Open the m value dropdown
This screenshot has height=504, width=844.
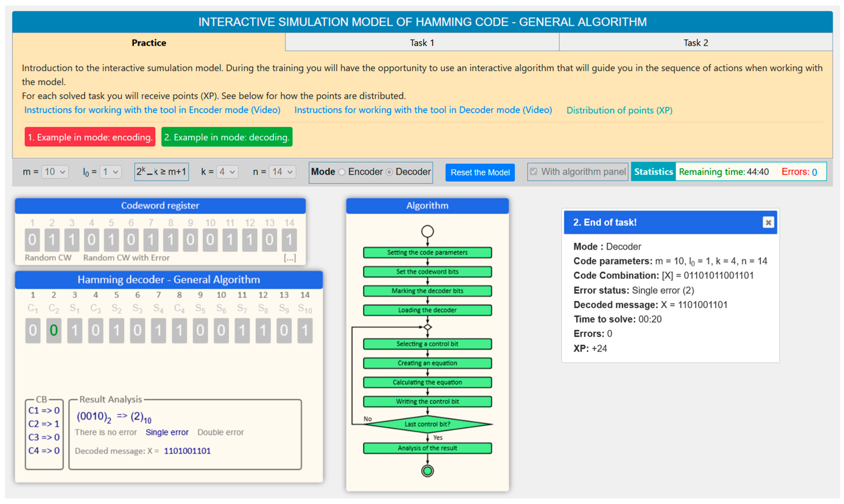tap(55, 172)
